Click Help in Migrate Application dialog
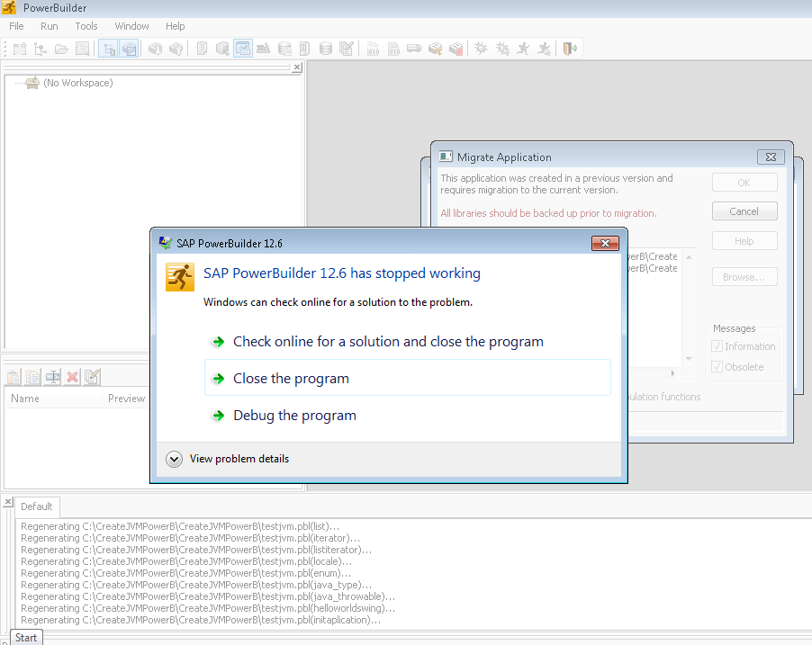This screenshot has height=645, width=812. 744,241
